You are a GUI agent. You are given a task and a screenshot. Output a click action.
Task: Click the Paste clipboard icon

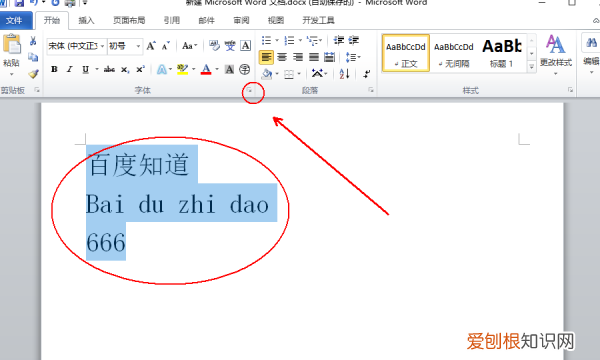(12, 44)
